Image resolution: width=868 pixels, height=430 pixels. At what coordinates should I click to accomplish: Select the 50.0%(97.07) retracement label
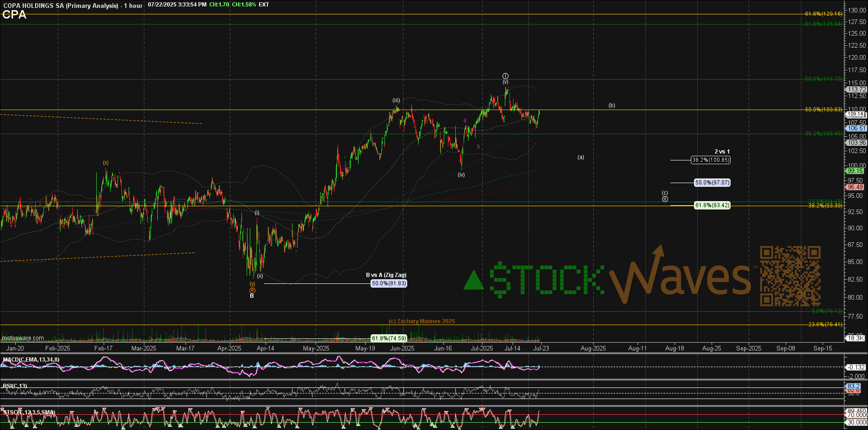[x=713, y=183]
